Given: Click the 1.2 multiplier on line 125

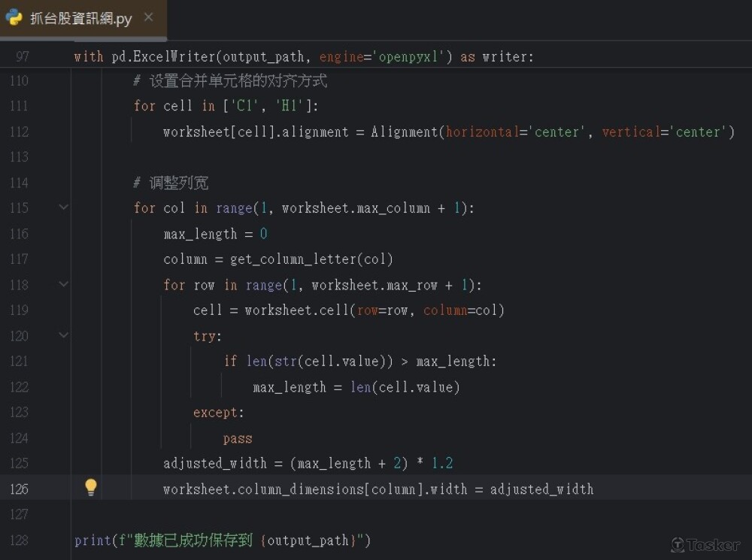Looking at the screenshot, I should pos(441,463).
